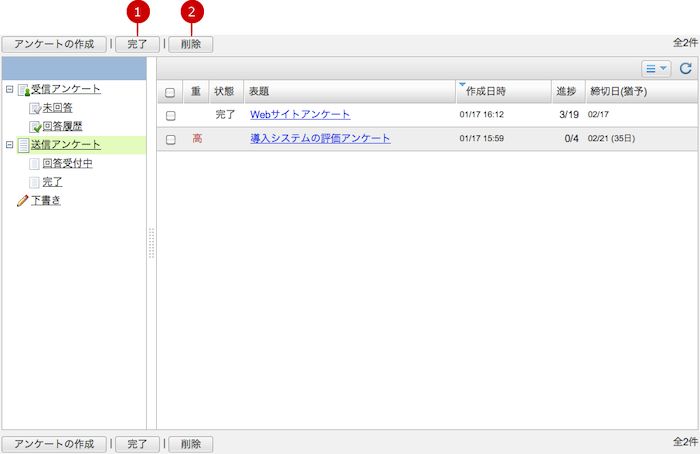Sort by 重 column header
The width and height of the screenshot is (700, 454).
(x=196, y=92)
